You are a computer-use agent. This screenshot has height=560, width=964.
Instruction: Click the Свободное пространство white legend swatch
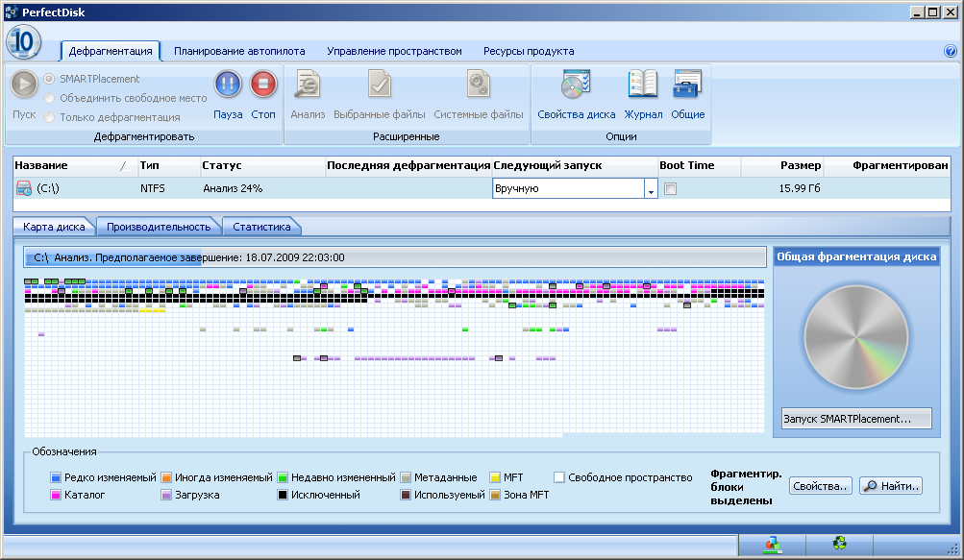558,477
